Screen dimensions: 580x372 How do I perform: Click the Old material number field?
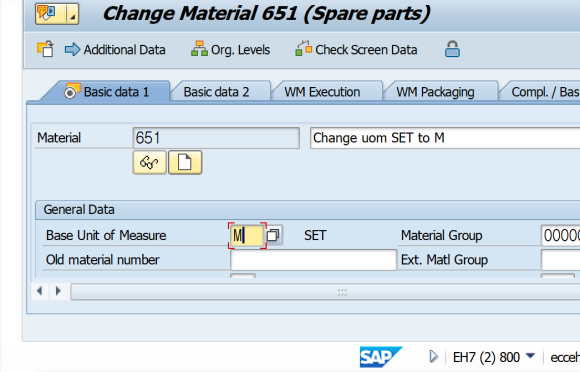pos(313,260)
